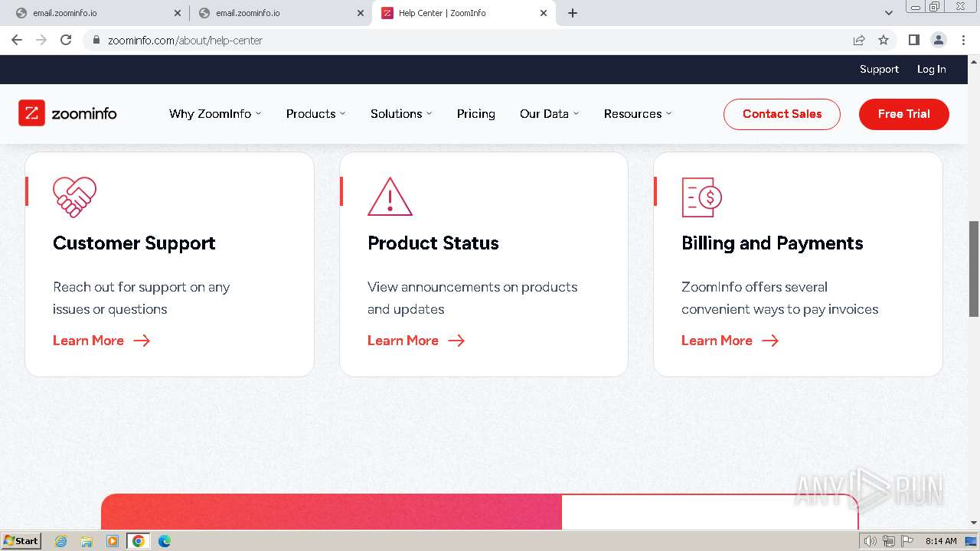
Task: Open the Chrome three-dot menu
Action: point(962,40)
